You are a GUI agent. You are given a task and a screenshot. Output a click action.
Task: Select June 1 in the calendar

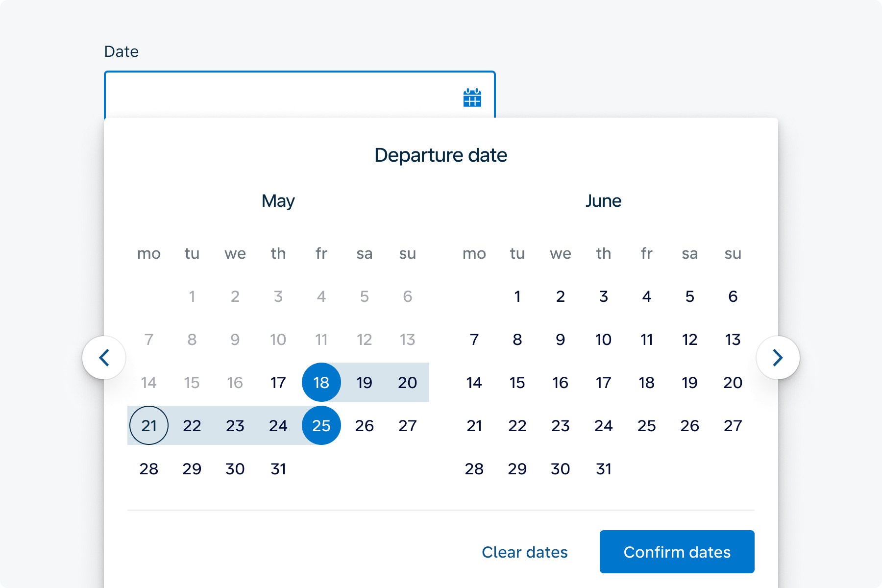517,296
